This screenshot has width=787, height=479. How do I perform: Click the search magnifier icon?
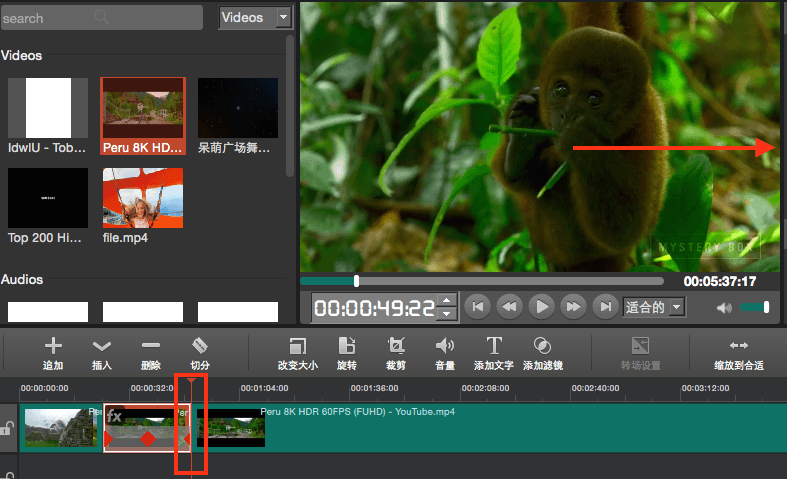click(101, 17)
